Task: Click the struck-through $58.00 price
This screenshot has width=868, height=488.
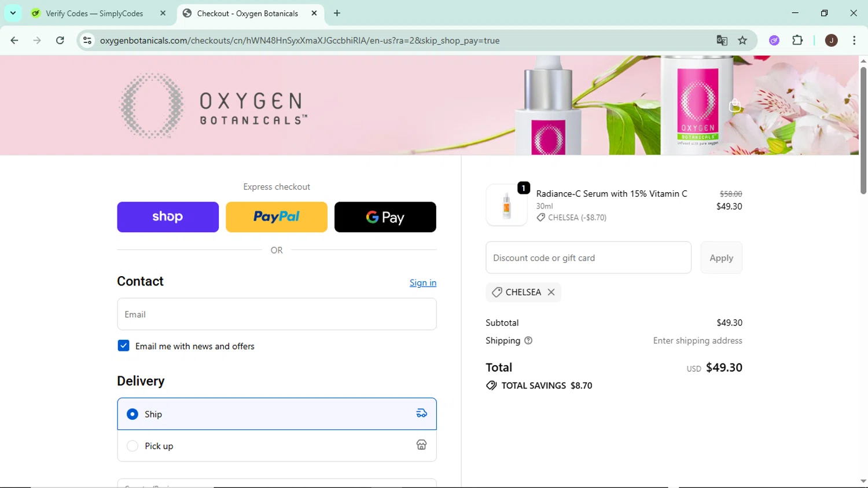Action: click(x=731, y=194)
